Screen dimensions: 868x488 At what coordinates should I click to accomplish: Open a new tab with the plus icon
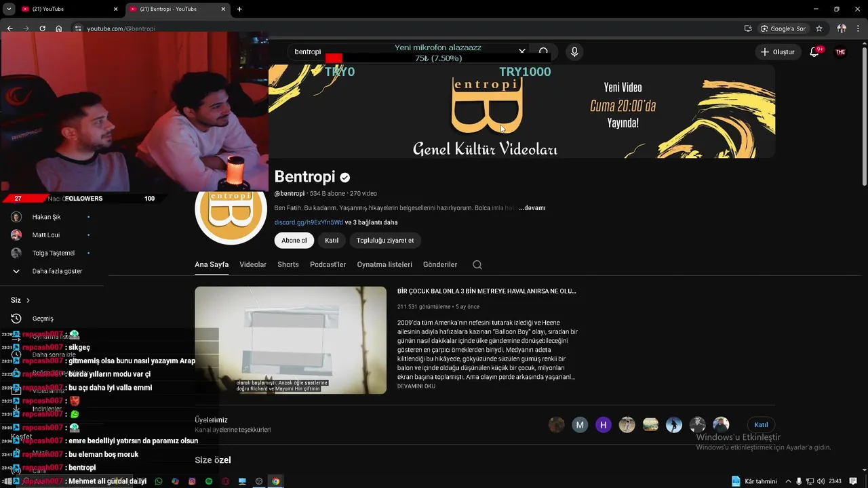(x=239, y=9)
